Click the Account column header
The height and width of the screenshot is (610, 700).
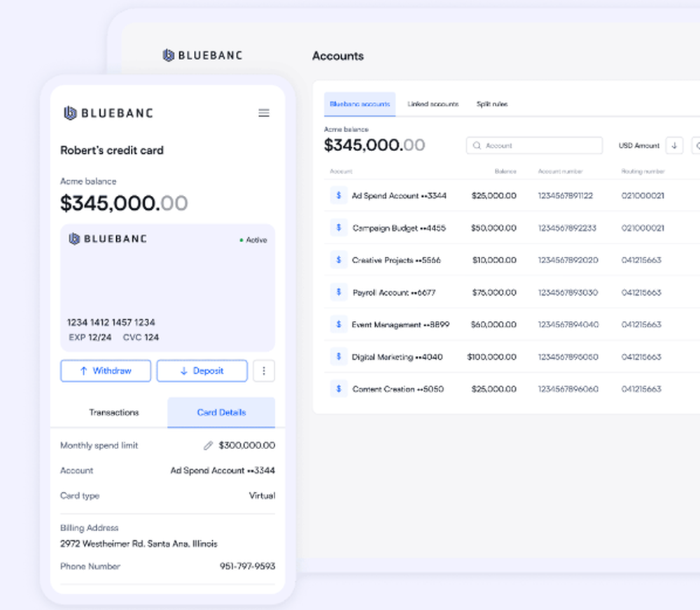pyautogui.click(x=341, y=171)
